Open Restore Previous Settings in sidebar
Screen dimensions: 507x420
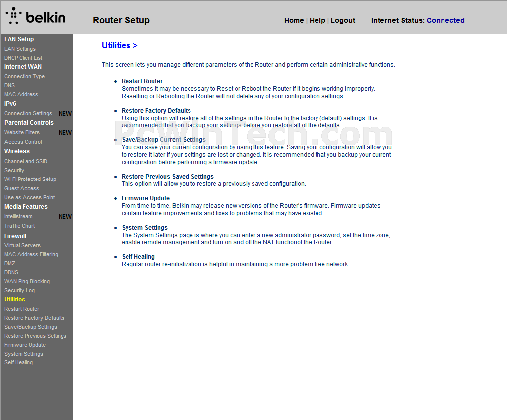[35, 336]
